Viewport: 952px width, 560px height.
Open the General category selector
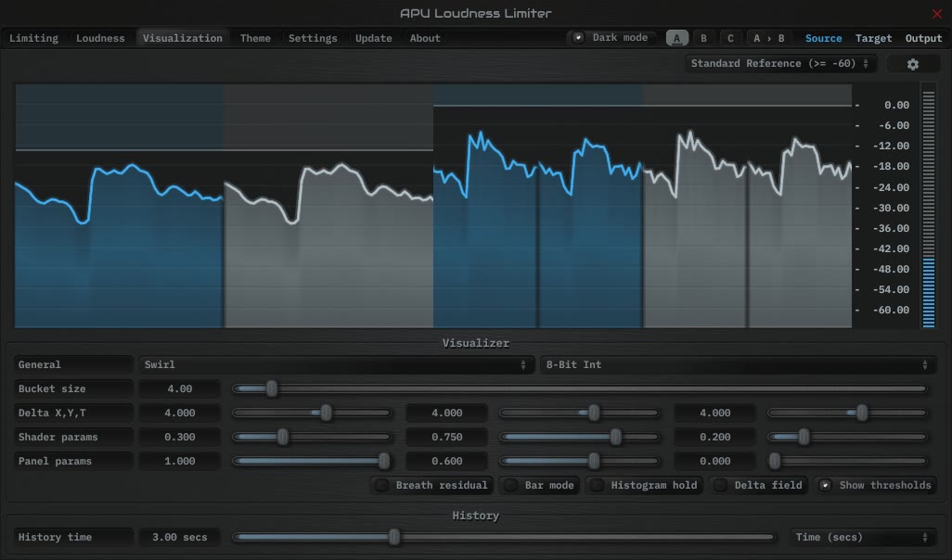coord(73,364)
